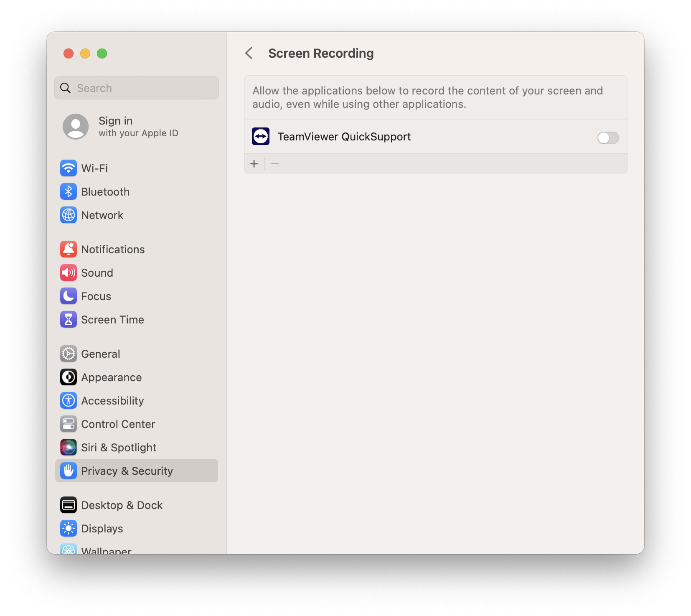The image size is (691, 616).
Task: Open Displays settings
Action: [x=102, y=528]
